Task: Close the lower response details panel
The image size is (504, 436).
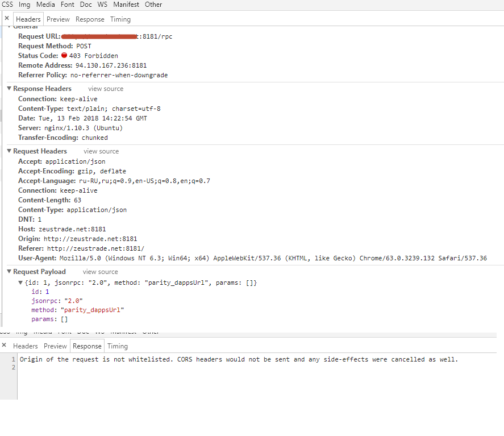Action: [x=4, y=345]
